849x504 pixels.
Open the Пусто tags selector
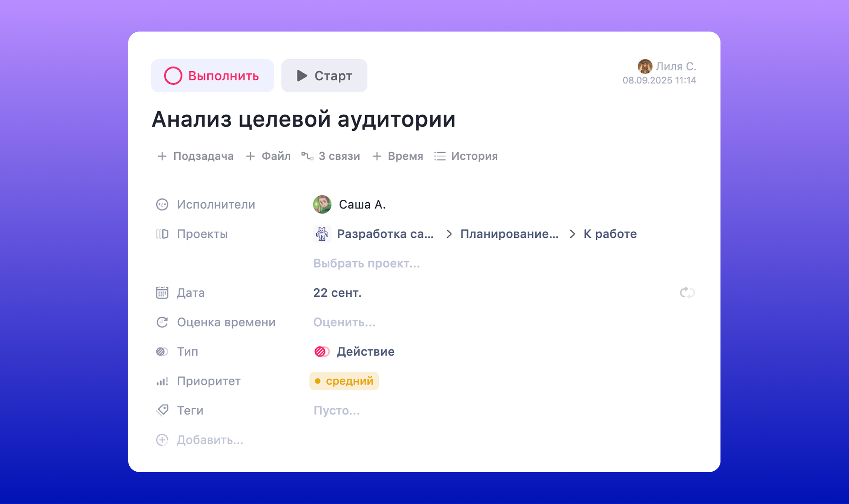tap(337, 411)
